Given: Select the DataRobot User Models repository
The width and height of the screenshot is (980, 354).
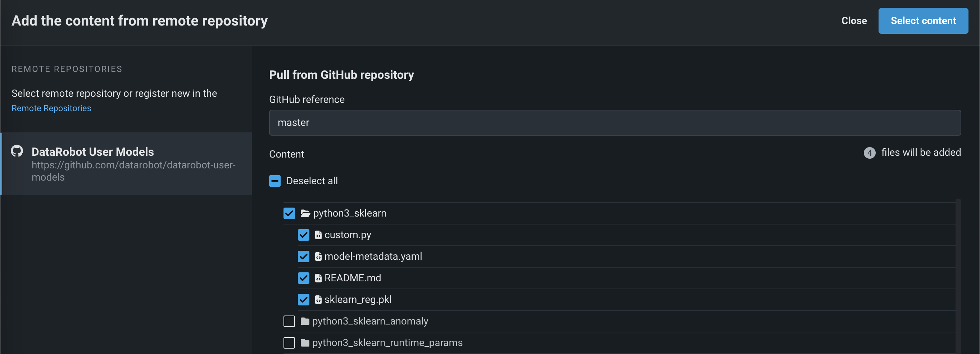Looking at the screenshot, I should click(126, 164).
